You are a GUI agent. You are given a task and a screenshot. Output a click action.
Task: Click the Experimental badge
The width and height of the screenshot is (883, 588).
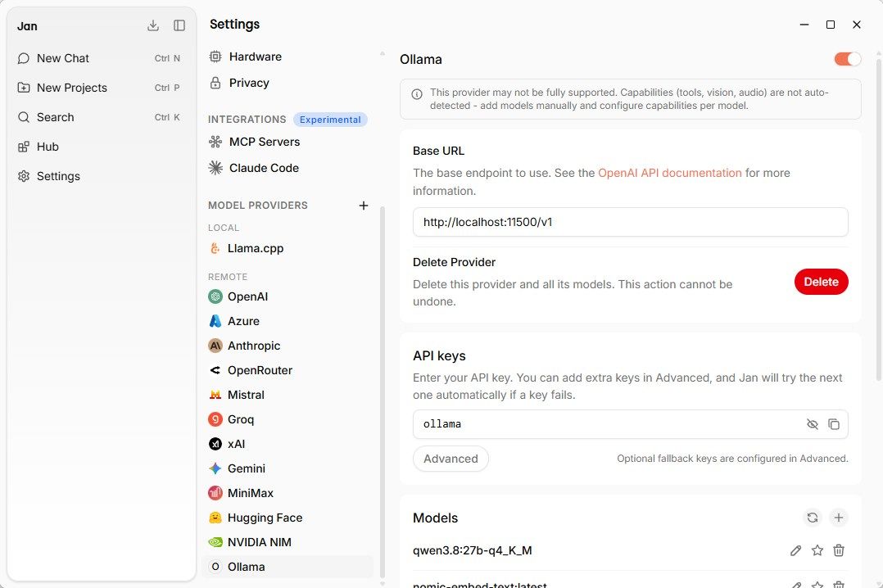click(330, 120)
